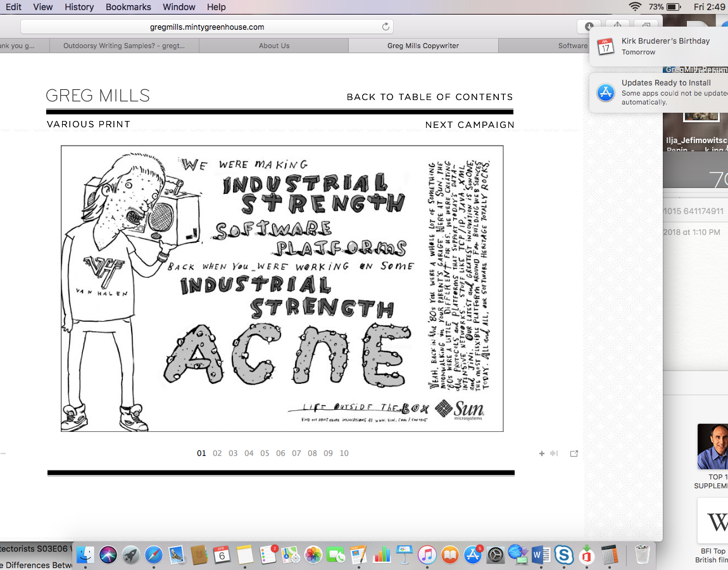Jump to slide 05
The image size is (728, 570).
click(x=265, y=453)
